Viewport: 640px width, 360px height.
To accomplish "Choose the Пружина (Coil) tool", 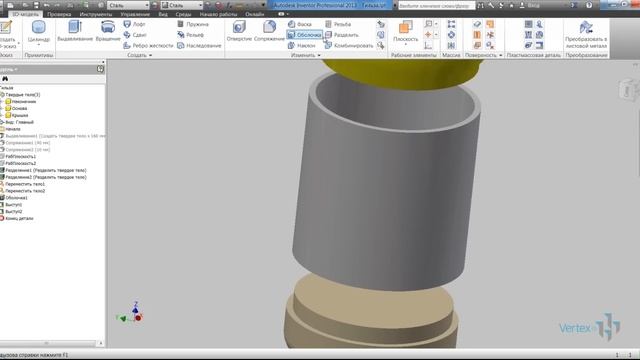I will click(193, 24).
